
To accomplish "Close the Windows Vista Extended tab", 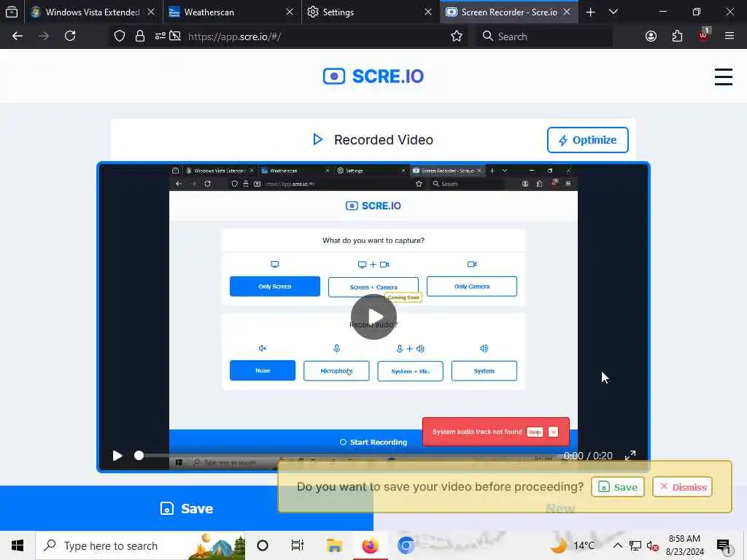I will tap(151, 12).
